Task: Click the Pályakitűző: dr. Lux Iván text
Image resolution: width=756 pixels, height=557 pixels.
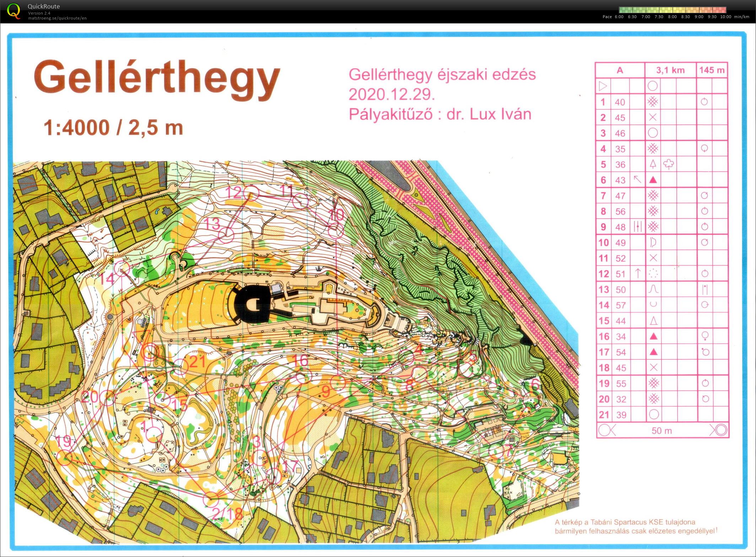Action: pos(440,114)
